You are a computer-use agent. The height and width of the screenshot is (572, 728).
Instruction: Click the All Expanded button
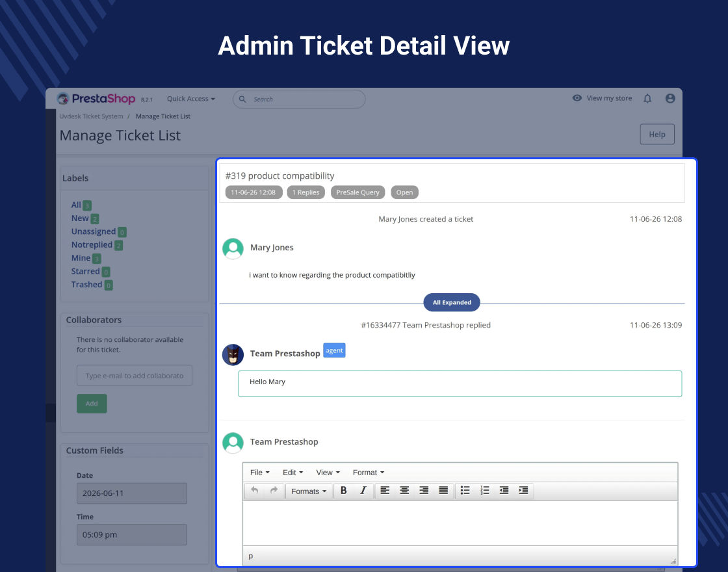click(452, 302)
